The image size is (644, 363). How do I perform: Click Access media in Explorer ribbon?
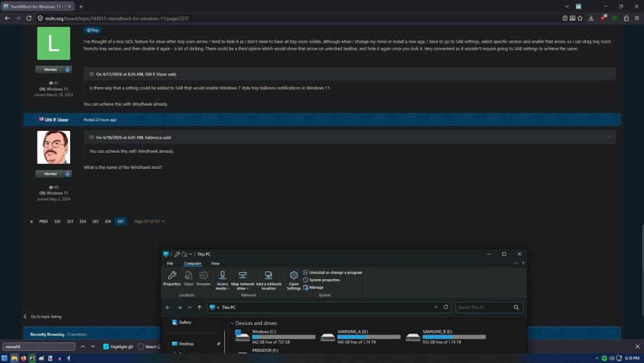click(222, 280)
